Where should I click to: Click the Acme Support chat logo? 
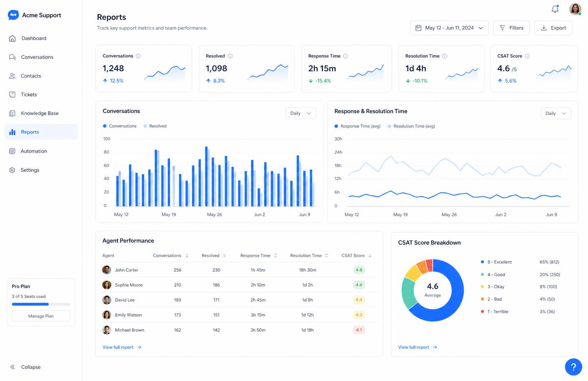point(13,15)
